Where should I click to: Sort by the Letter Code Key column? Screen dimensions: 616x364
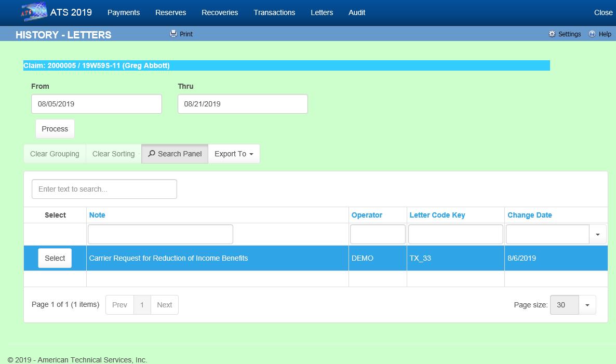tap(437, 215)
